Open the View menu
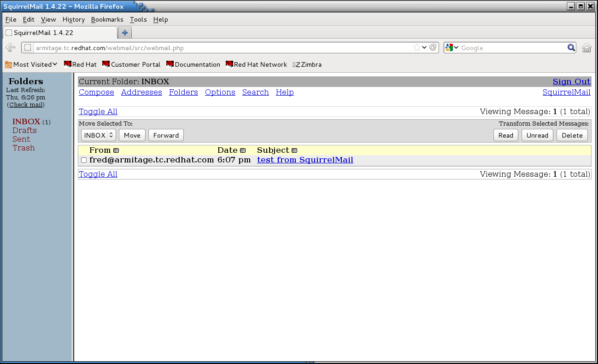The height and width of the screenshot is (364, 598). tap(48, 19)
